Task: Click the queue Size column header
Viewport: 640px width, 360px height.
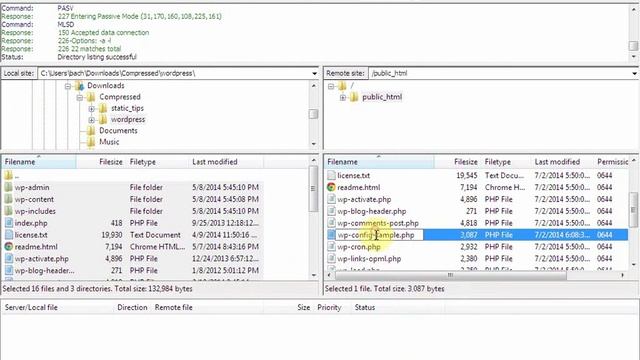Action: [x=304, y=307]
